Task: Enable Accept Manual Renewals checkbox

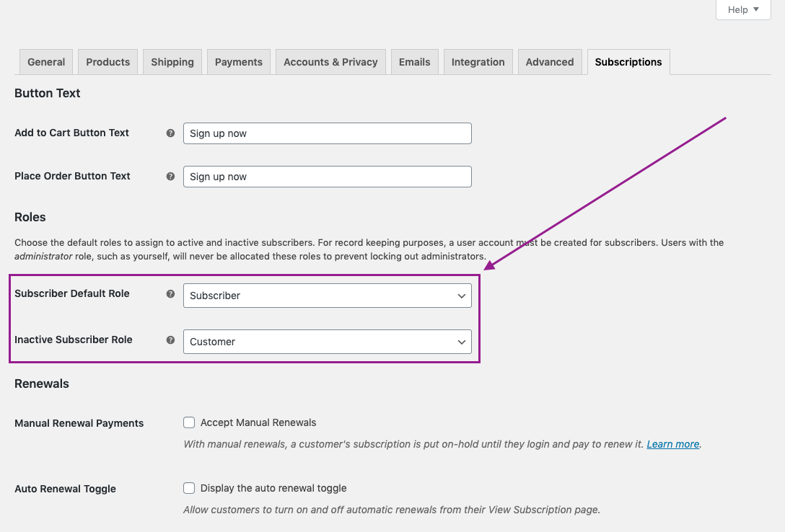Action: pyautogui.click(x=189, y=422)
